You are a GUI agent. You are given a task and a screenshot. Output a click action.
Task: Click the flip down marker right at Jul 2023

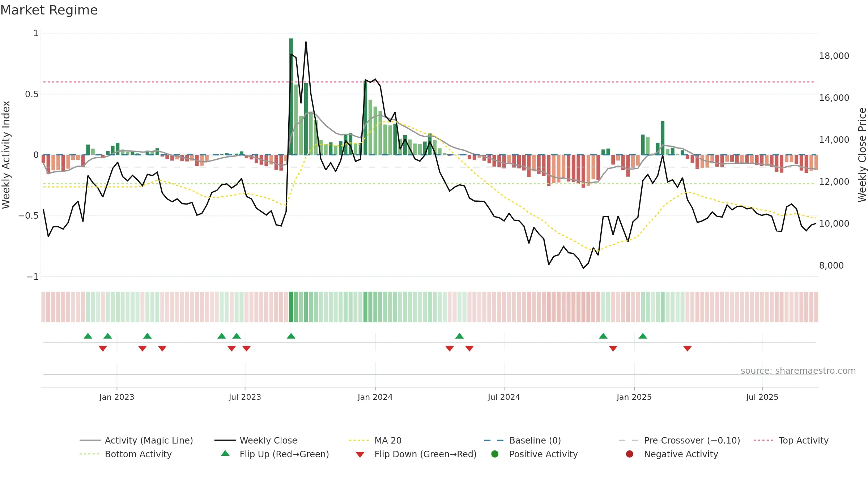pos(247,348)
